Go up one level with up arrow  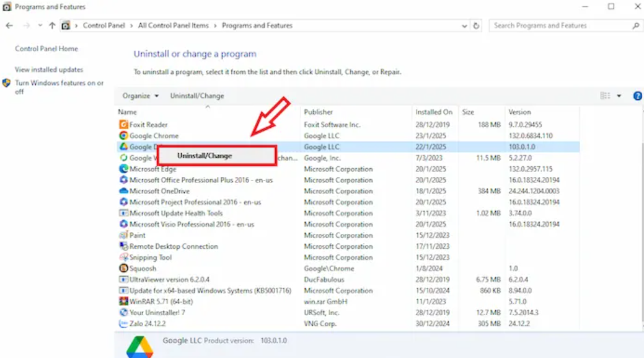pos(52,25)
